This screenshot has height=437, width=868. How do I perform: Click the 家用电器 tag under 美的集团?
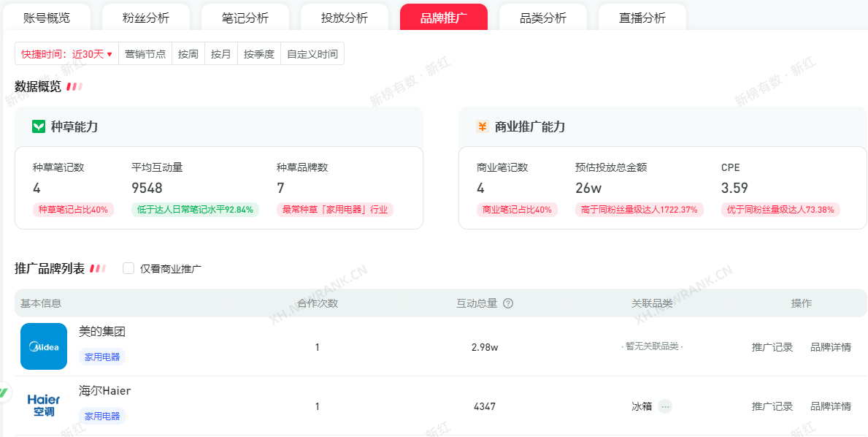[x=102, y=357]
